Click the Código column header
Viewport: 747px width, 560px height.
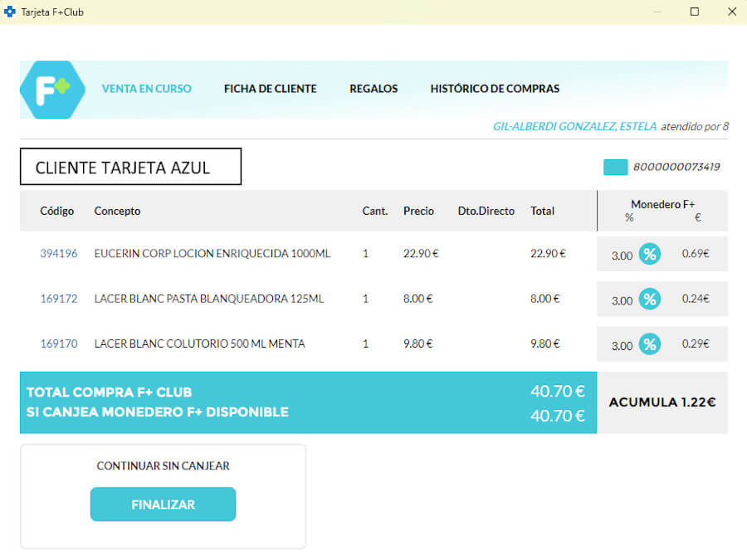56,211
